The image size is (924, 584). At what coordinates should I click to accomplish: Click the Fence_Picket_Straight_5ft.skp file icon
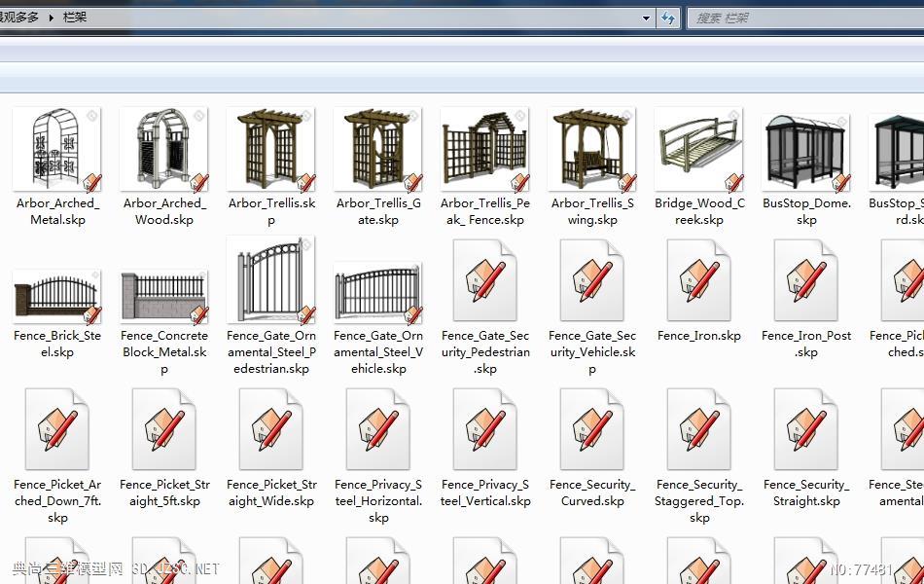click(x=164, y=429)
